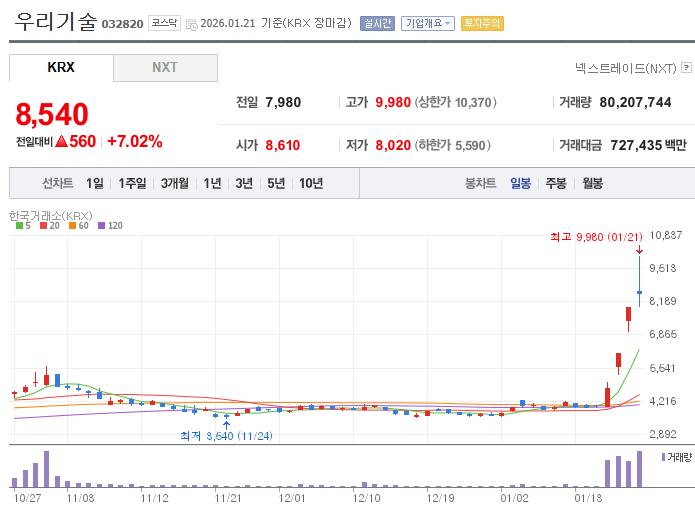695x506 pixels.
Task: Click the purple 120-day moving average swatch
Action: (102, 226)
